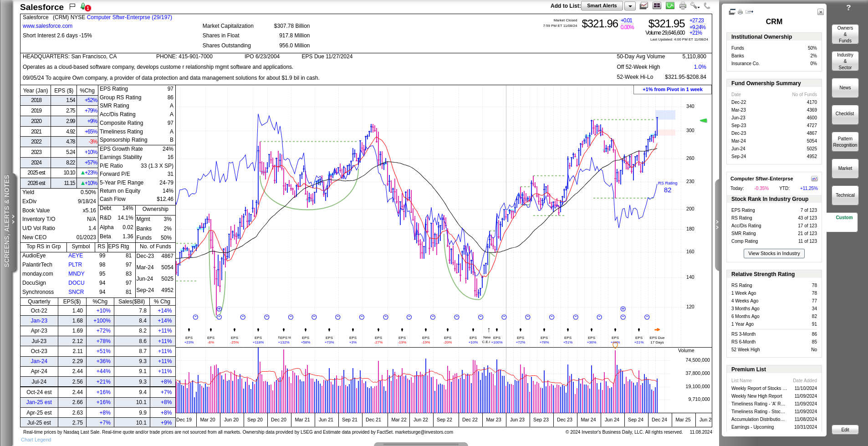Click the Smart Alerts button

(x=602, y=6)
